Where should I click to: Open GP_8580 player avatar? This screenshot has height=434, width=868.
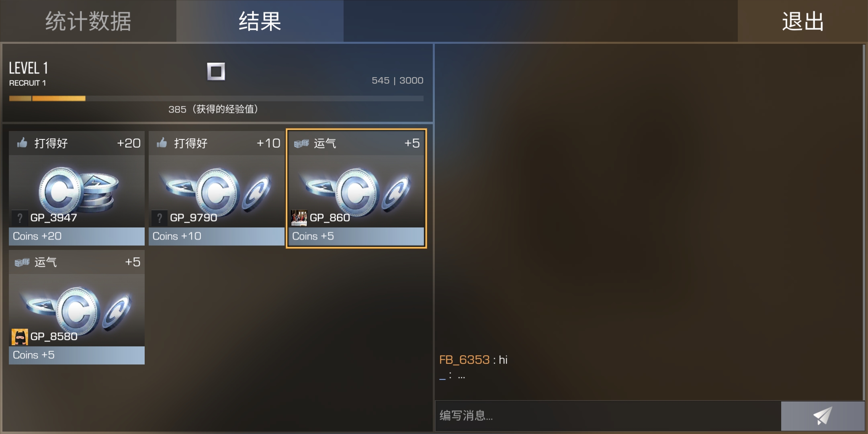[20, 337]
